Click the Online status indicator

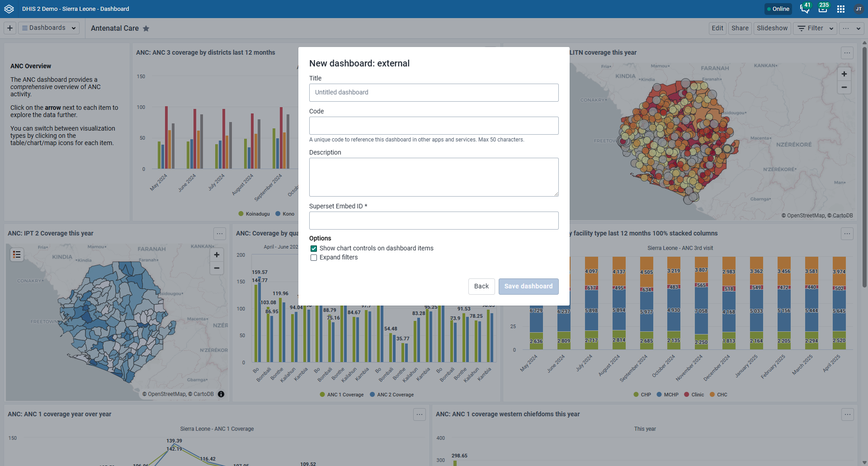pyautogui.click(x=778, y=9)
